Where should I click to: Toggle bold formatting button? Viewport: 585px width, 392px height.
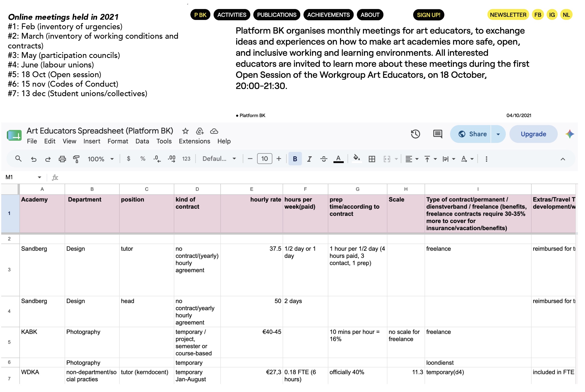point(295,159)
